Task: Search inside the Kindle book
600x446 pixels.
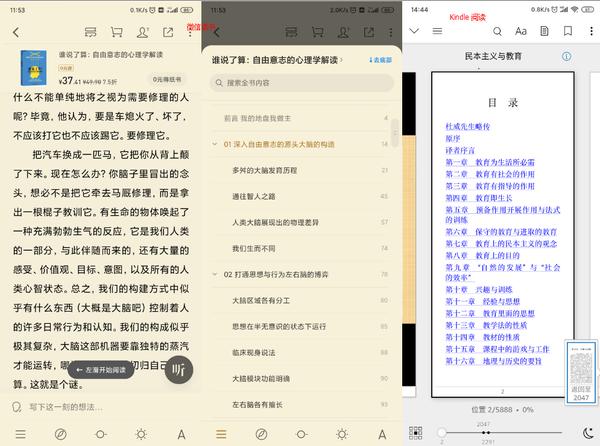Action: 497,31
